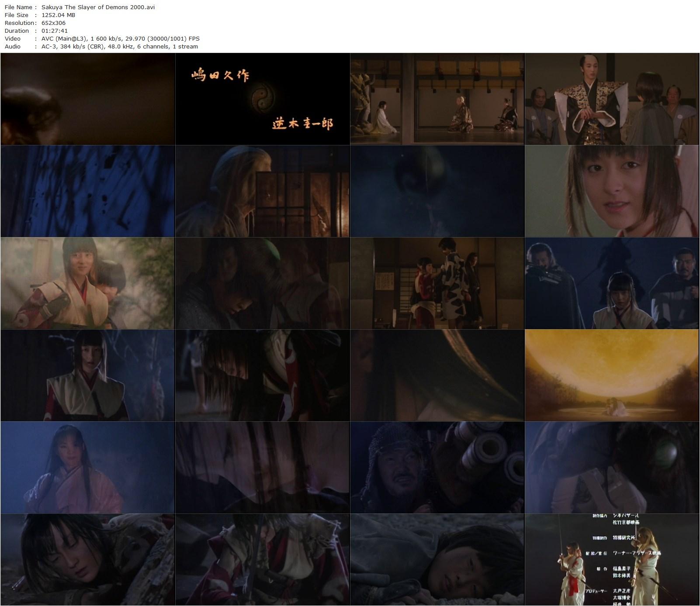Select the end credits frame with sword women
700x606 pixels.
pos(612,560)
